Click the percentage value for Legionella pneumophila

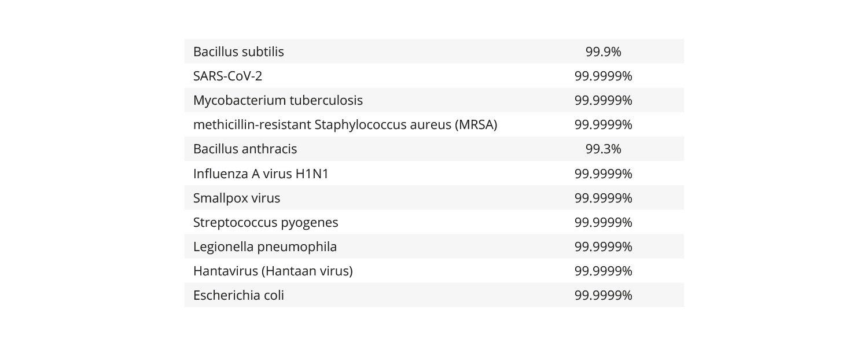603,246
